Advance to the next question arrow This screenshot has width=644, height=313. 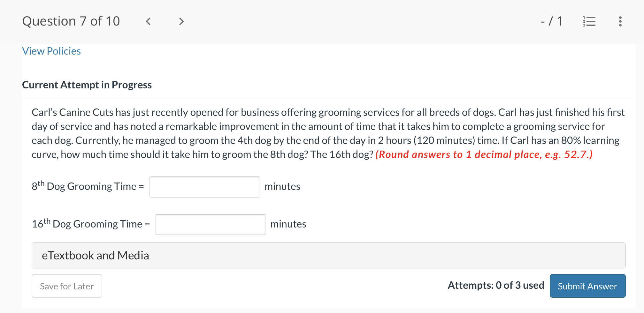click(x=181, y=21)
